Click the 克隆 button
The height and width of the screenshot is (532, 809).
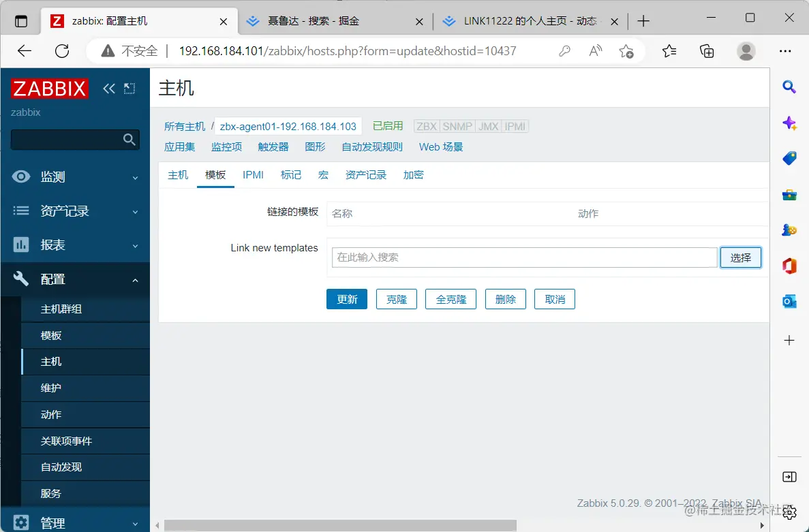coord(396,299)
